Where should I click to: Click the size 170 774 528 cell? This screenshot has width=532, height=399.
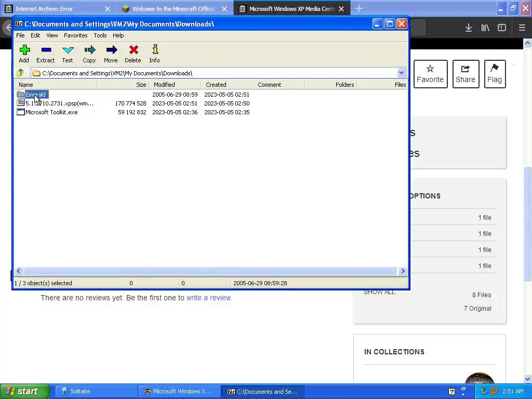[x=130, y=103]
